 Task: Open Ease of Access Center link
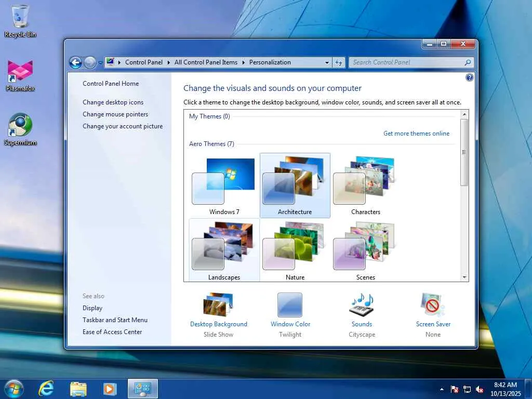(112, 332)
